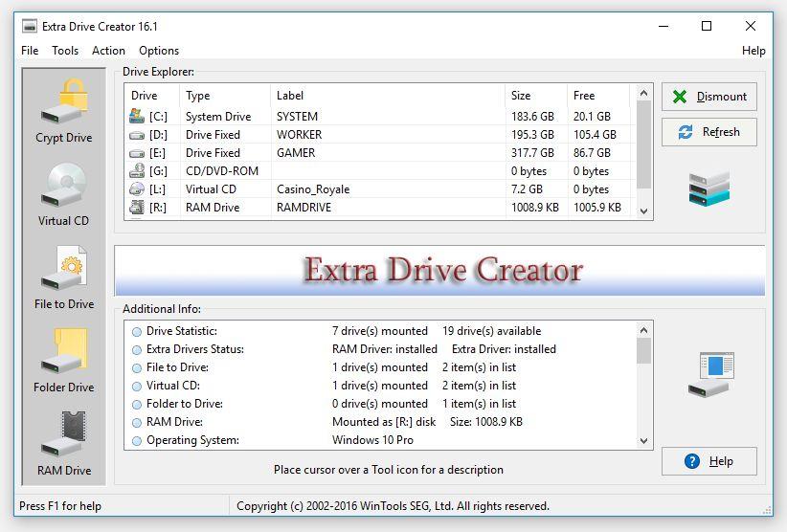The height and width of the screenshot is (532, 787).
Task: Open the File menu
Action: (30, 51)
